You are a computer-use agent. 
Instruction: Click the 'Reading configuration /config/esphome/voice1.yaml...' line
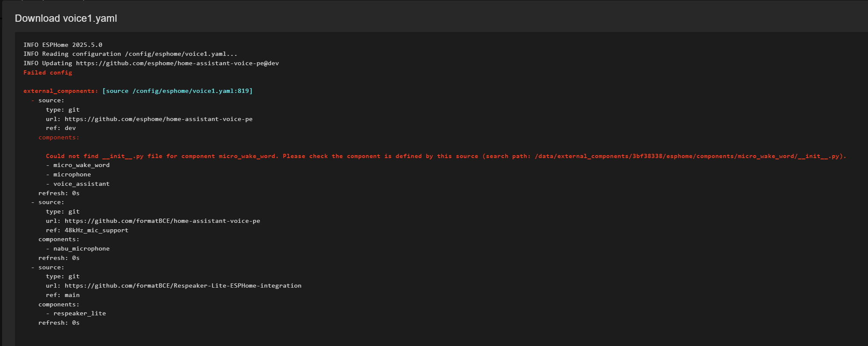click(x=140, y=54)
